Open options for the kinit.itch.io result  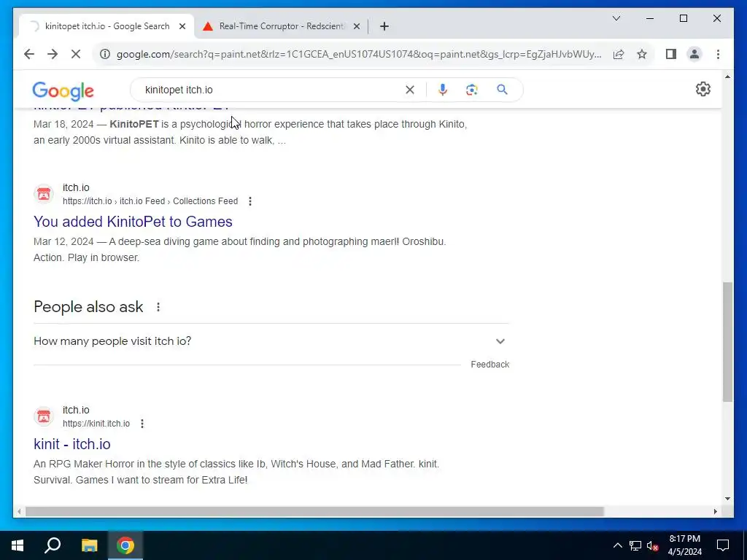point(142,424)
